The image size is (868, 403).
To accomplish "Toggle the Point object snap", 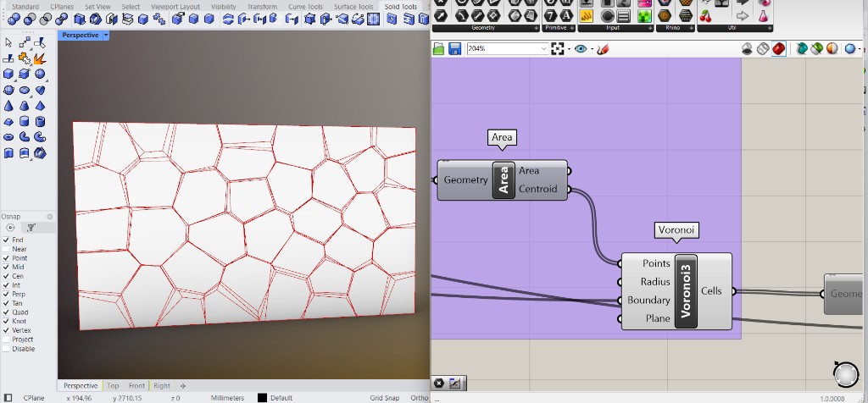I will 6,258.
